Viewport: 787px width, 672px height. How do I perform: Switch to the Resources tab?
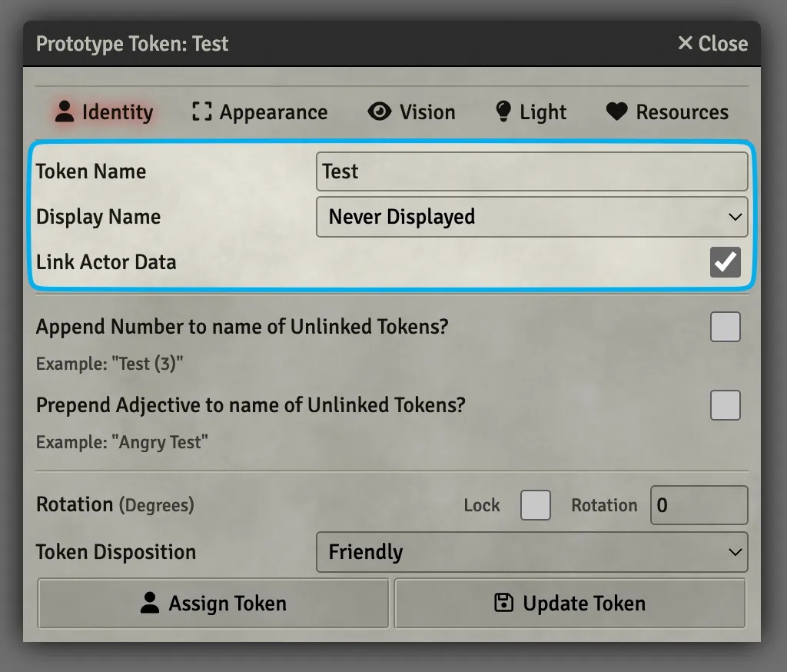click(x=667, y=112)
